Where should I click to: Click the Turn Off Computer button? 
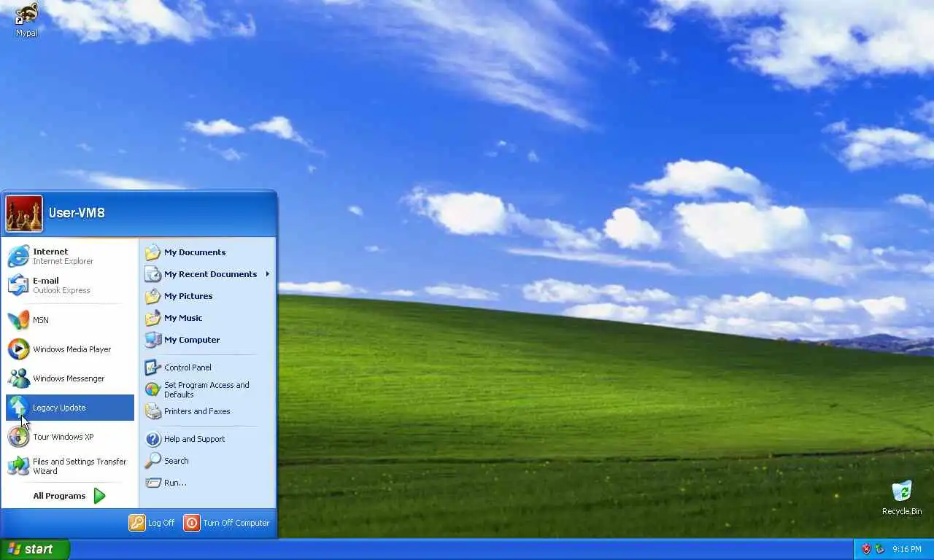coord(227,523)
